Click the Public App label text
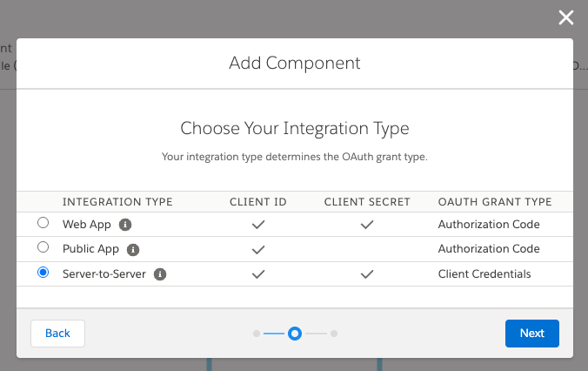The image size is (588, 371). coord(91,249)
